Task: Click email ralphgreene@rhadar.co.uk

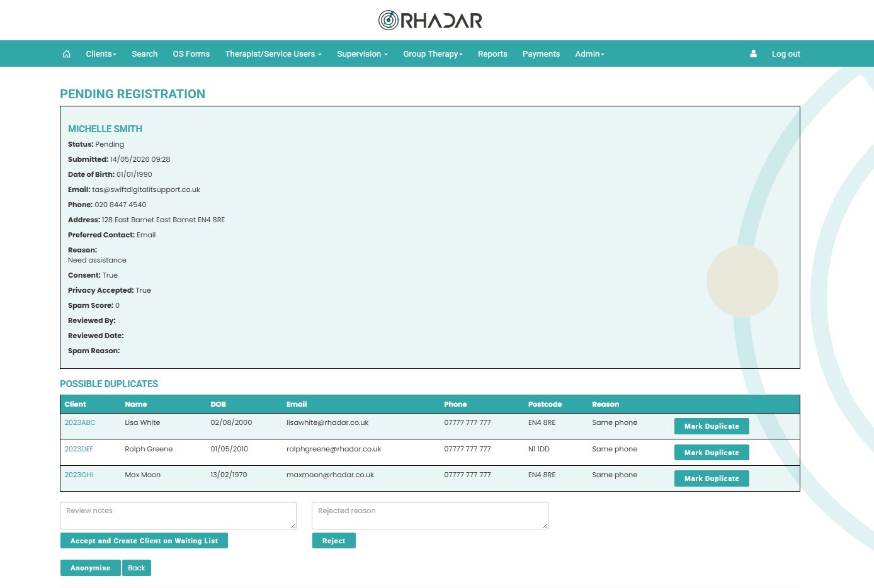Action: click(x=334, y=449)
